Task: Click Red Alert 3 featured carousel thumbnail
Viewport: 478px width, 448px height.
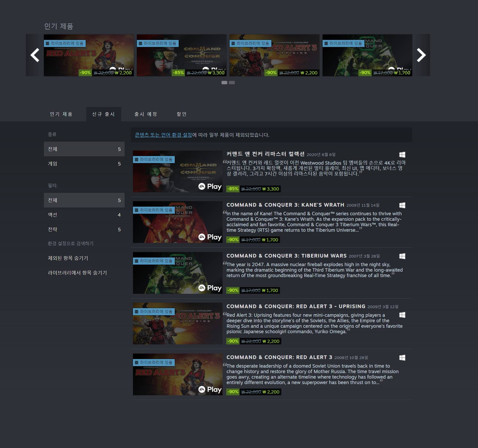Action: coord(89,55)
